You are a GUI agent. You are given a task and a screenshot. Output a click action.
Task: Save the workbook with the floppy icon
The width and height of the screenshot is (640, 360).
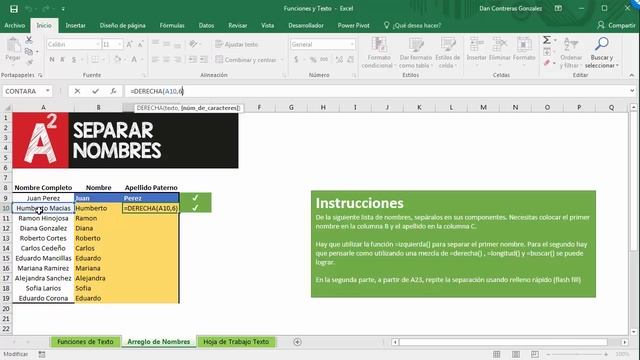click(x=13, y=9)
